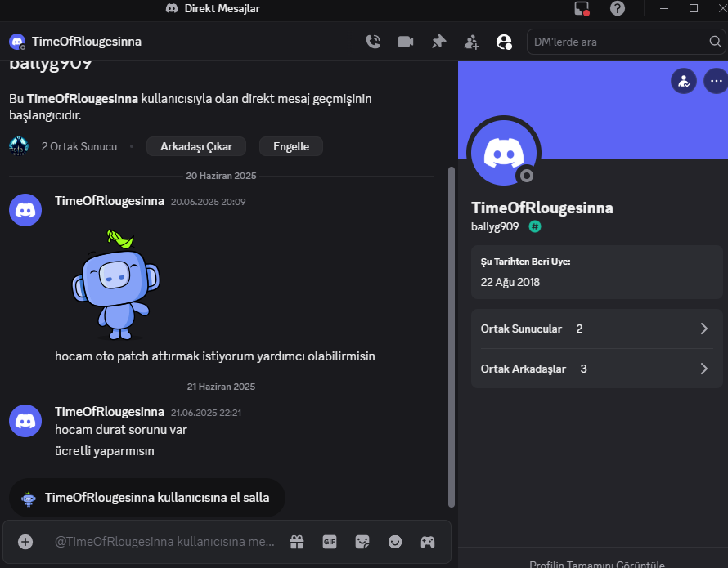Screen dimensions: 728x568
Task: Click the DM'lerde ara search field
Action: (x=625, y=42)
